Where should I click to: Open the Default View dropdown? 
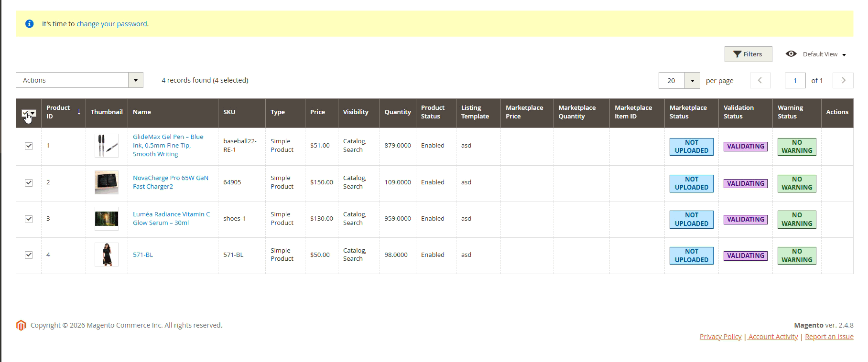pos(824,54)
